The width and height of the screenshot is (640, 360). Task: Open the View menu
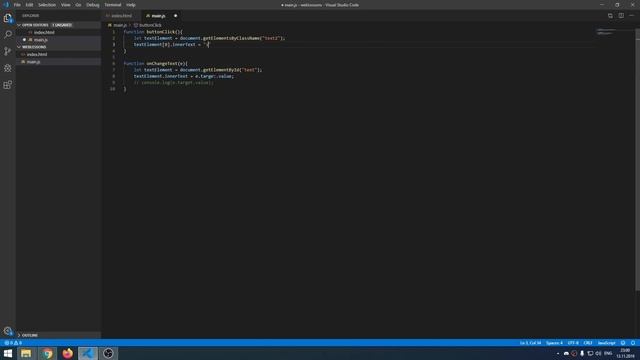66,5
